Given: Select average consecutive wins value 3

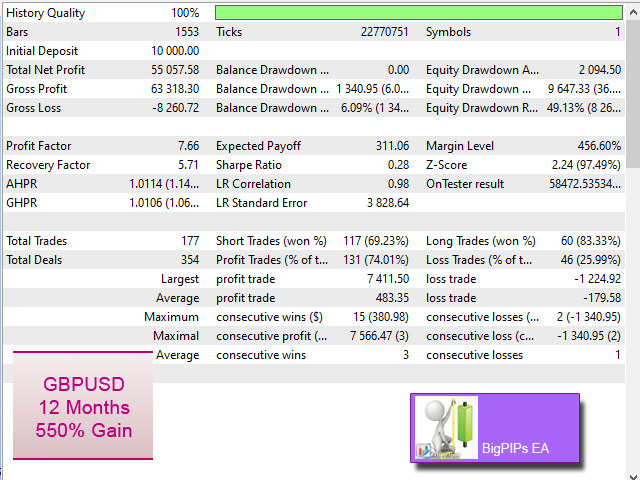Looking at the screenshot, I should [x=406, y=355].
